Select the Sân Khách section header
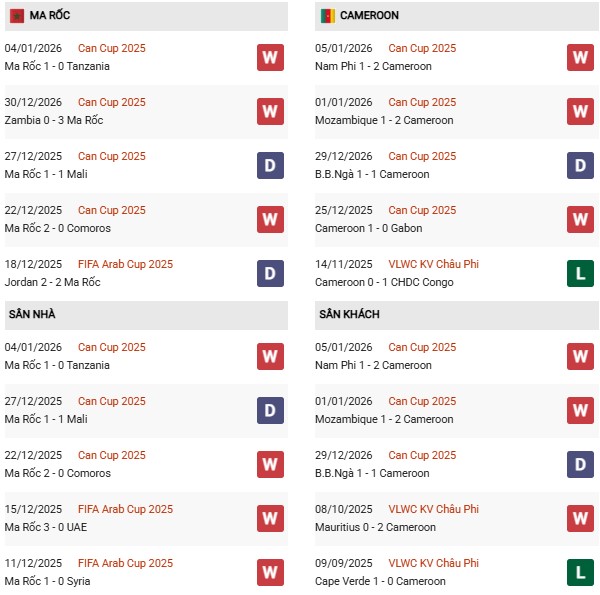Screen dimensions: 600x595 coord(349,315)
